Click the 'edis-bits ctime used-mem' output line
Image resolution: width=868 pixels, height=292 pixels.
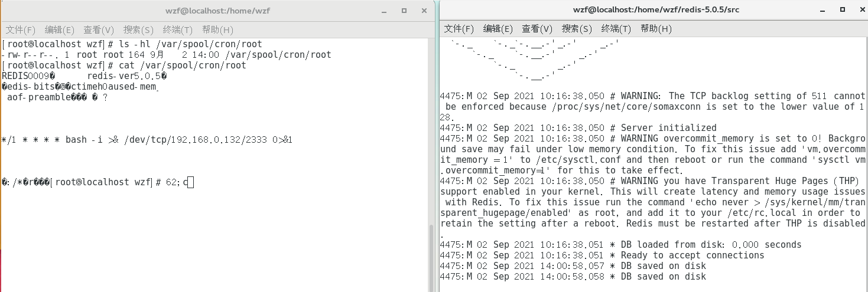(80, 87)
